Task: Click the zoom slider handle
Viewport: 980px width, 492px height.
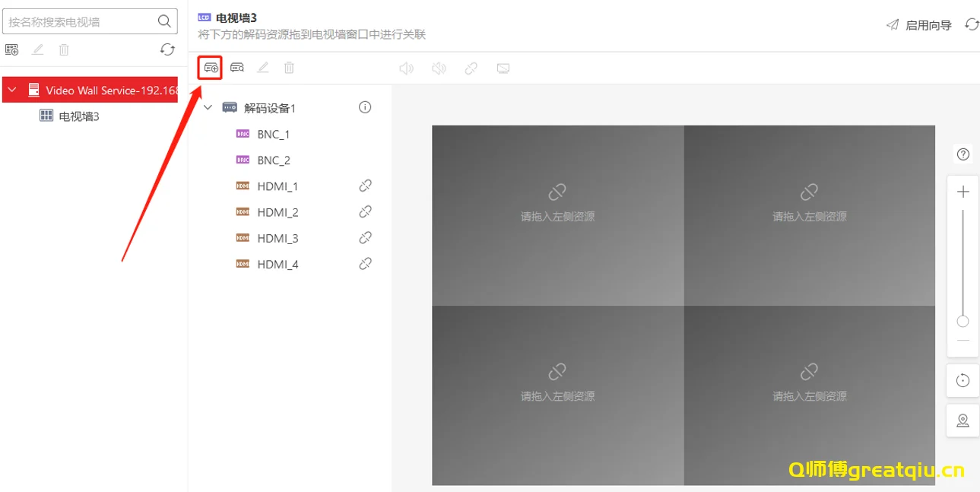Action: (x=963, y=322)
